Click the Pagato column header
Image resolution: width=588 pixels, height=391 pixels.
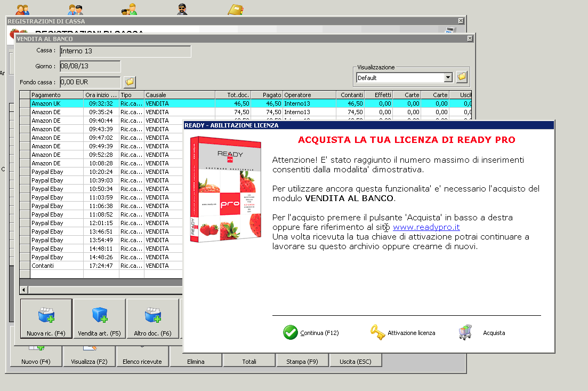coord(267,95)
